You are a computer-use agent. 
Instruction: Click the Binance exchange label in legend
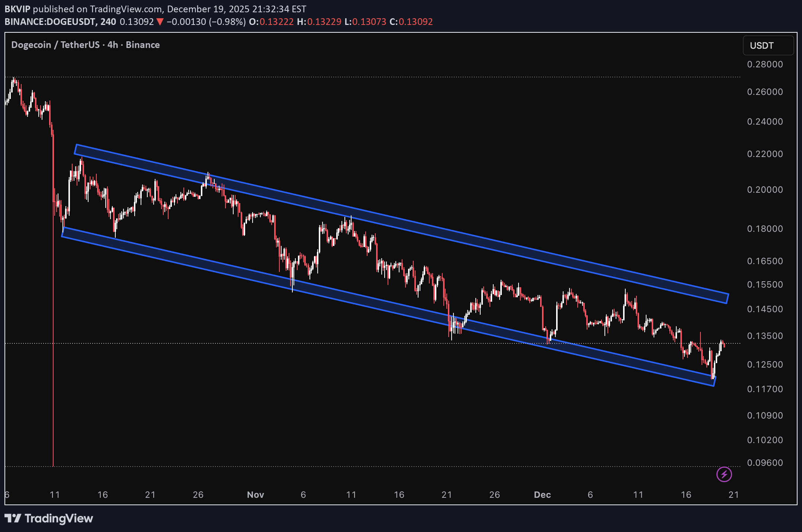click(142, 45)
